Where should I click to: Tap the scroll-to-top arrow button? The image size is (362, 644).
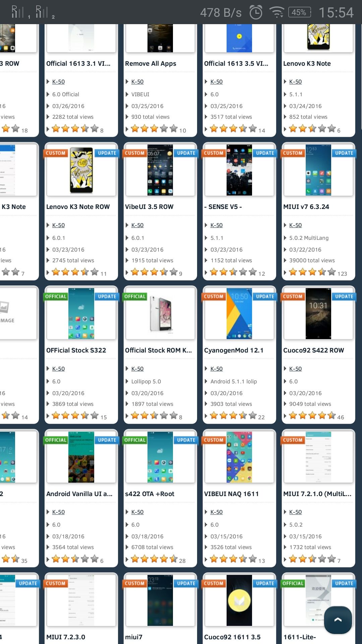(338, 620)
